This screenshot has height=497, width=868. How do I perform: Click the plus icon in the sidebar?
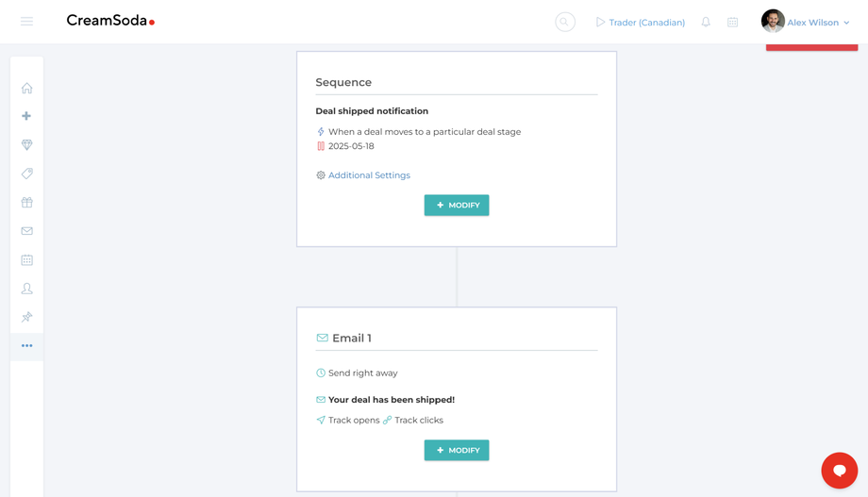26,116
